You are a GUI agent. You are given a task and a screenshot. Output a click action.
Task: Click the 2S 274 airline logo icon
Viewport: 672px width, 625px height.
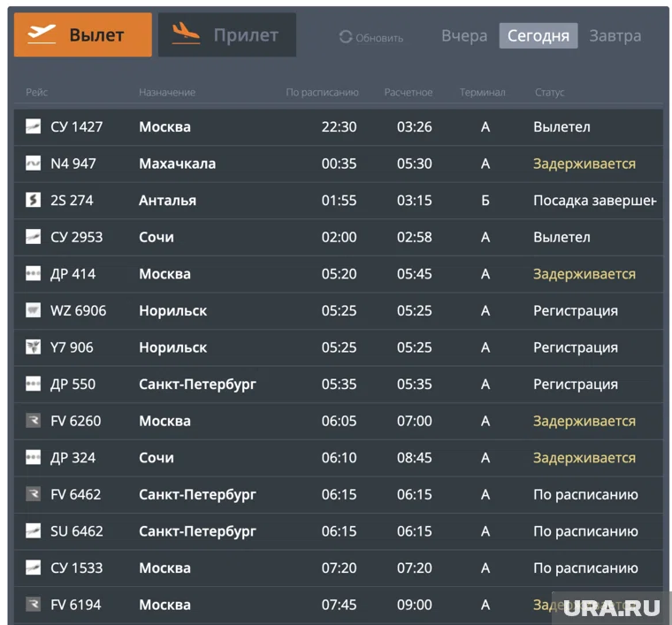click(33, 201)
